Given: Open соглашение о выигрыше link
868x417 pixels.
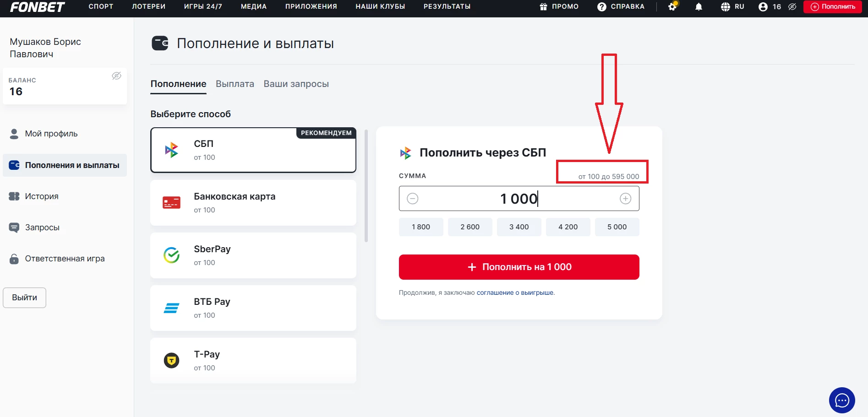Looking at the screenshot, I should click(515, 293).
